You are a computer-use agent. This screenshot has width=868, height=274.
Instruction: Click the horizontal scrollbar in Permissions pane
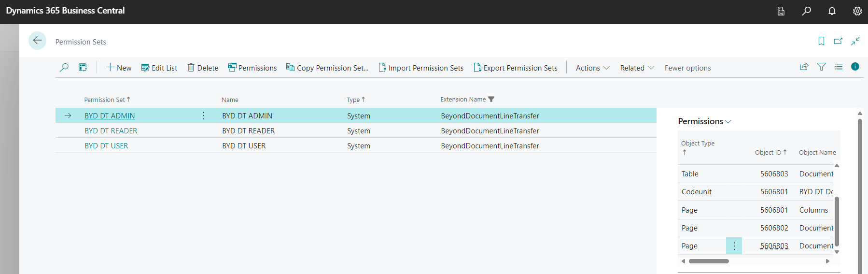click(x=709, y=261)
